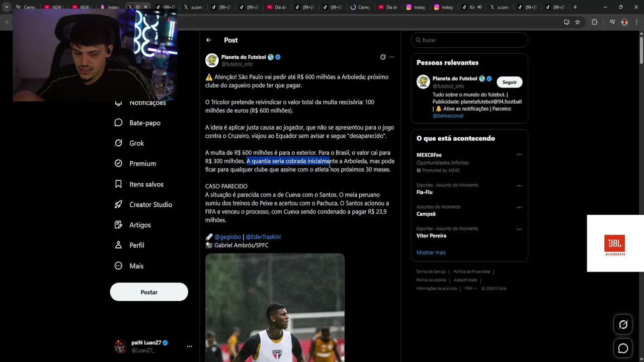This screenshot has height=362, width=644.
Task: Open the Campeã trending topic
Action: click(469, 211)
